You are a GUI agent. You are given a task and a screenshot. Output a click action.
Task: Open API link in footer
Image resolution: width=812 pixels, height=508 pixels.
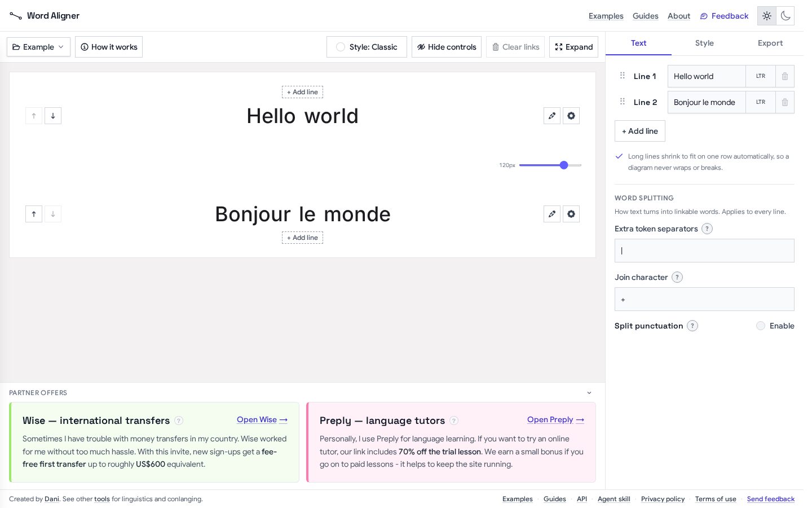coord(582,499)
